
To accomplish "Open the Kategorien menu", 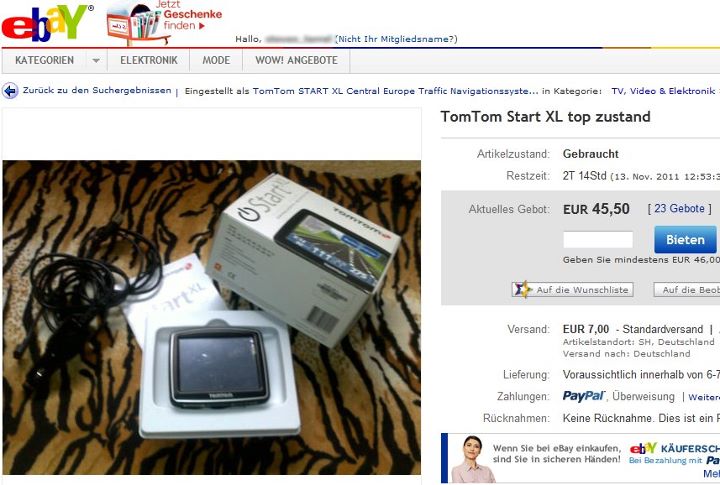I will [44, 61].
